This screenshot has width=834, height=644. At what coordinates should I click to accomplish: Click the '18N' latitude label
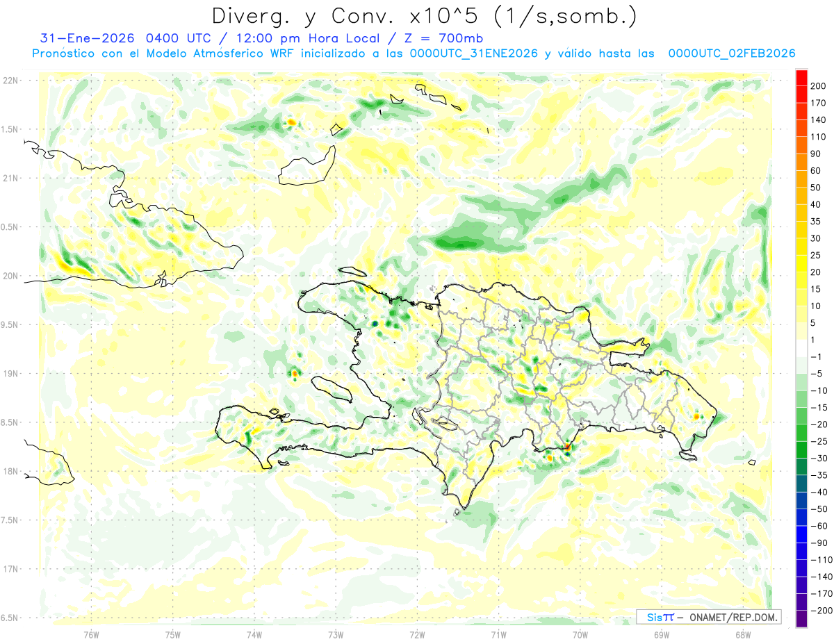click(10, 471)
